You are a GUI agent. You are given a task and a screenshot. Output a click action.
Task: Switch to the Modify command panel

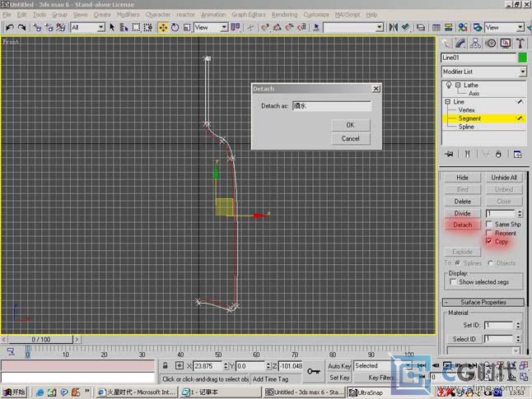(460, 44)
